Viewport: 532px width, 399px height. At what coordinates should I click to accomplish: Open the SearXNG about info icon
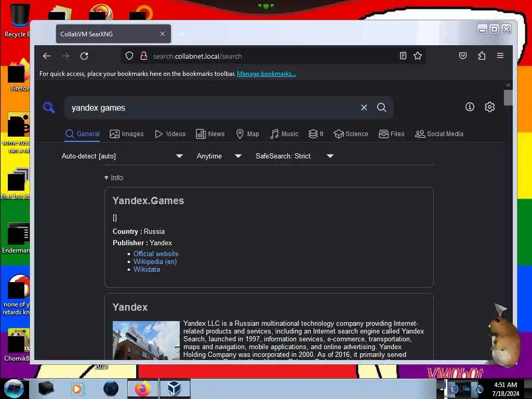(470, 107)
